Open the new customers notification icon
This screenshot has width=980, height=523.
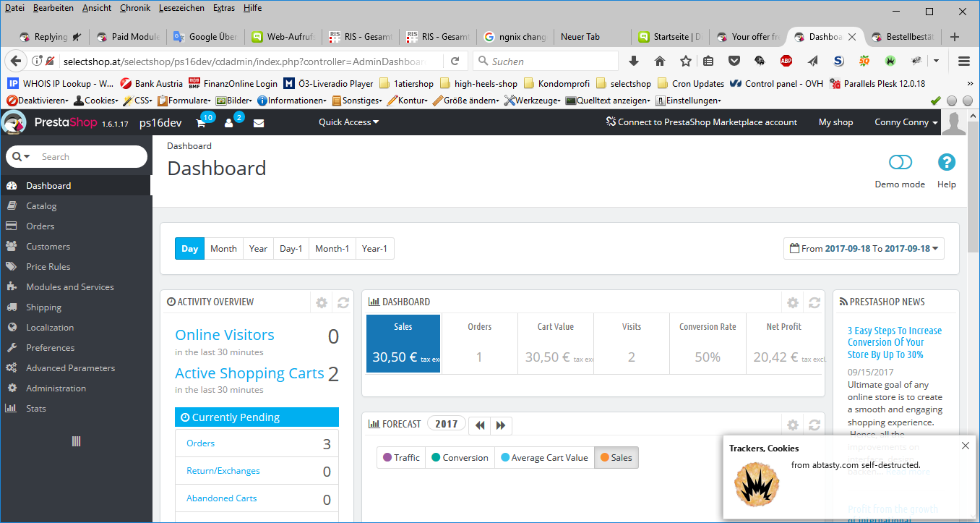coord(229,123)
